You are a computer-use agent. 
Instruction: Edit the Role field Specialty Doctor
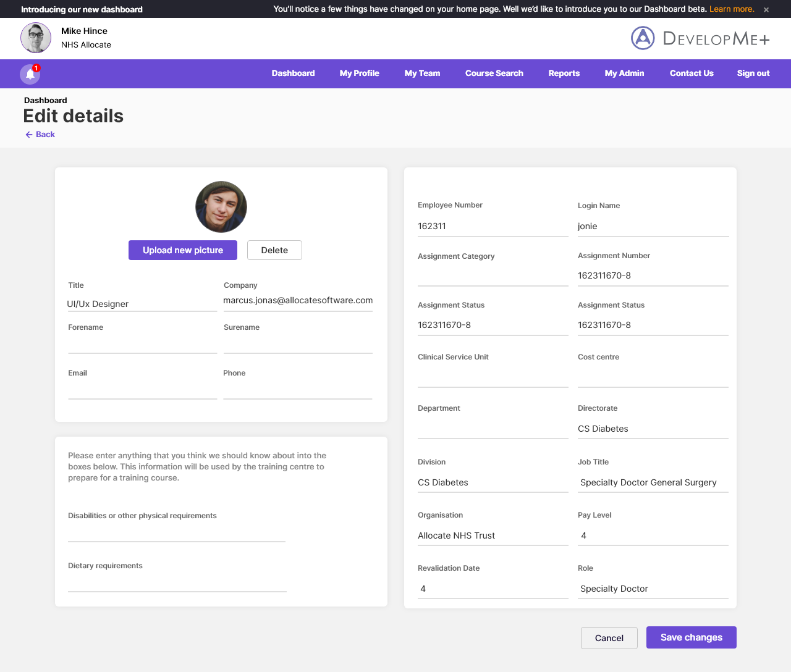[653, 589]
